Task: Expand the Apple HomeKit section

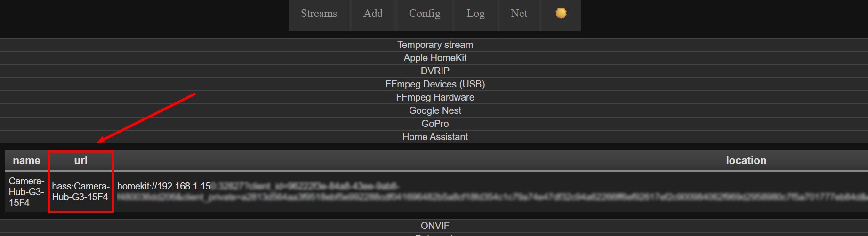Action: (x=434, y=58)
